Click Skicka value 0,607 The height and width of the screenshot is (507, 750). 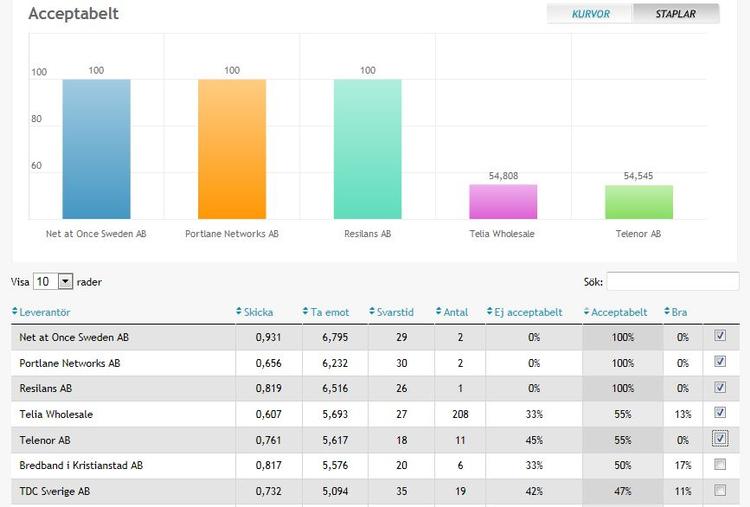pyautogui.click(x=268, y=414)
